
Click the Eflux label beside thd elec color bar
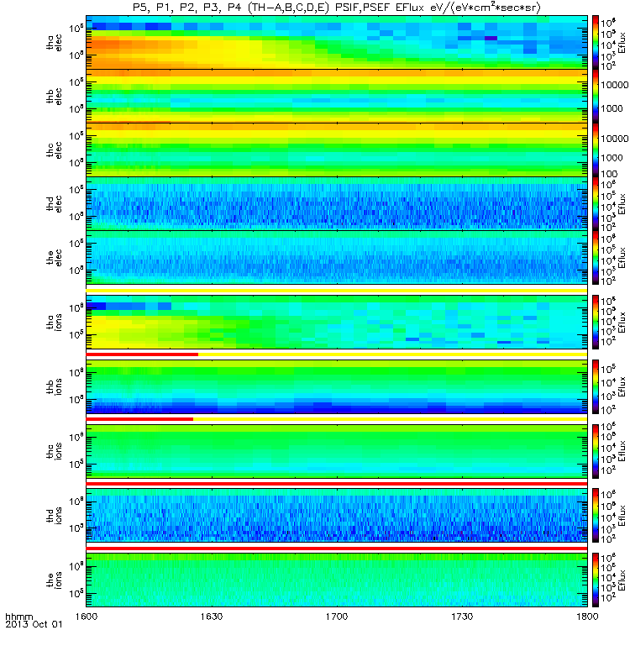coord(622,203)
